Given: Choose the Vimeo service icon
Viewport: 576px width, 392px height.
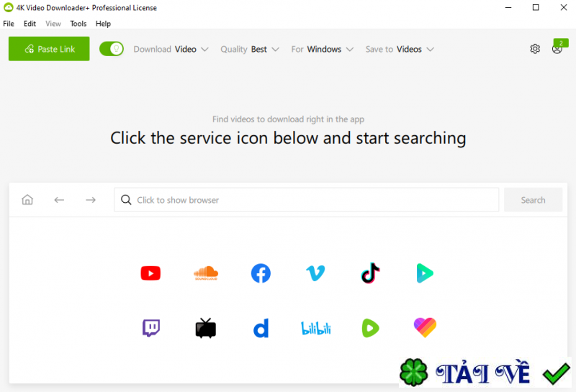Looking at the screenshot, I should coord(315,273).
